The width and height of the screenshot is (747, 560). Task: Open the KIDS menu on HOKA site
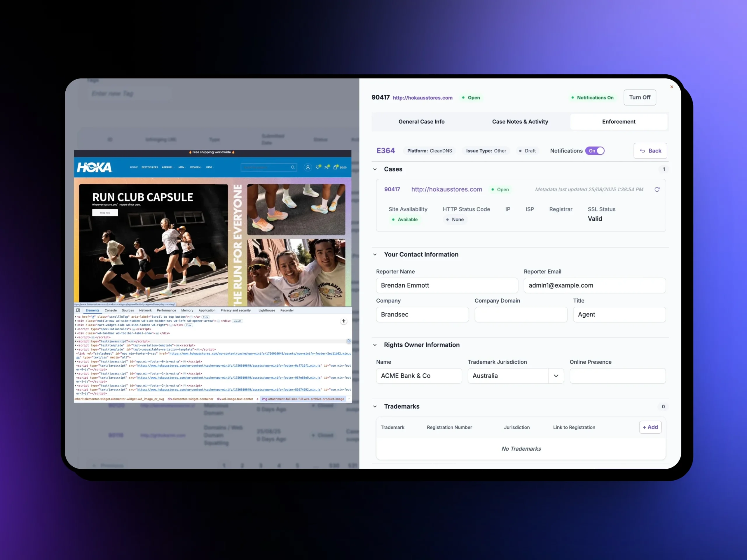[210, 167]
